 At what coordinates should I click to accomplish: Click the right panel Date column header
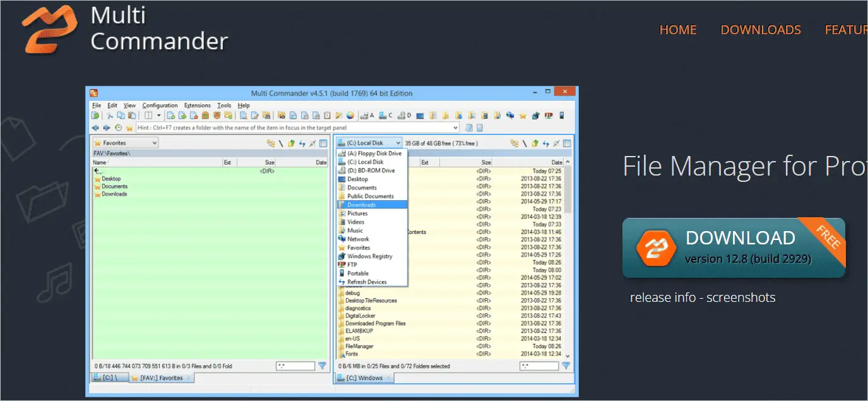pos(528,162)
